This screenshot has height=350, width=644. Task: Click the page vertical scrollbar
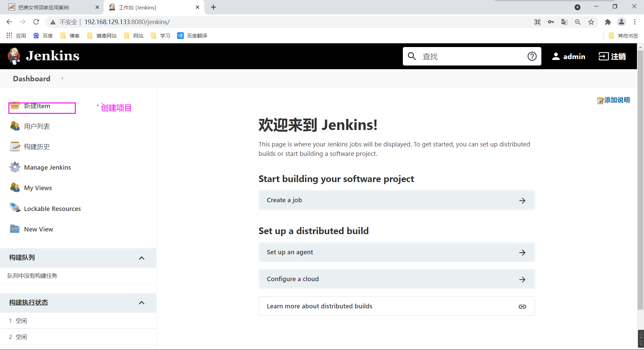(641, 180)
